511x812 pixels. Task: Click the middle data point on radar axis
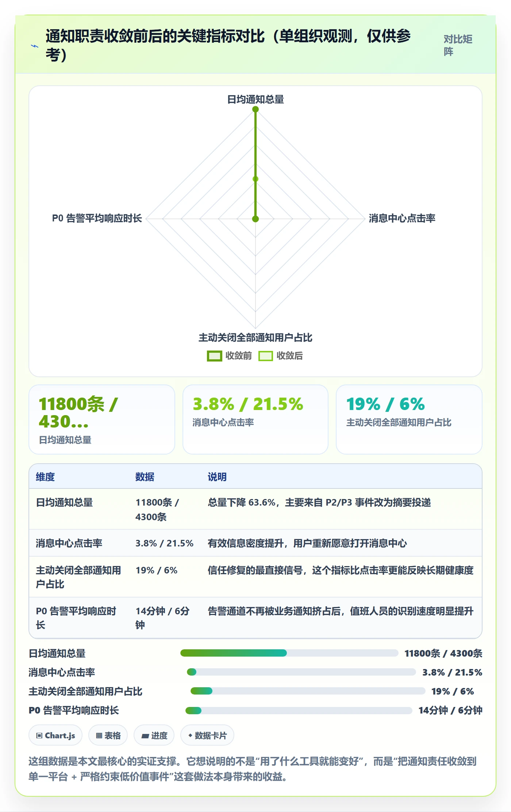tap(255, 179)
